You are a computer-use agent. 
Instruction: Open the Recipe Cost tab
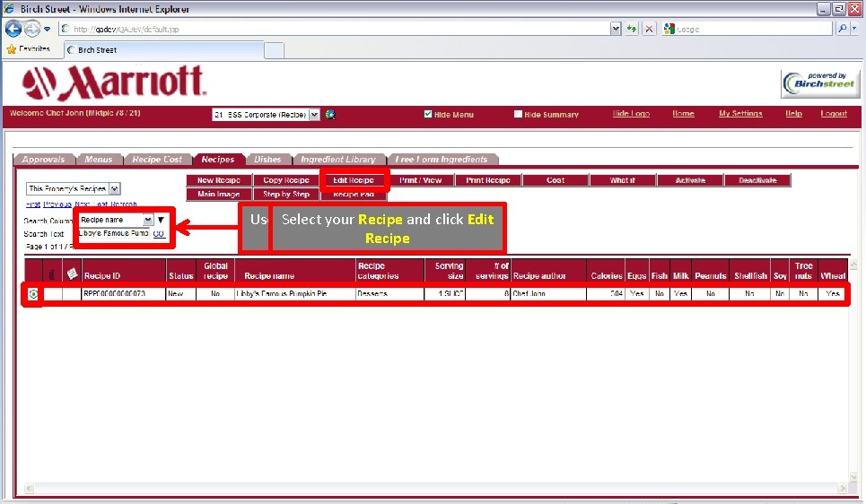tap(157, 159)
